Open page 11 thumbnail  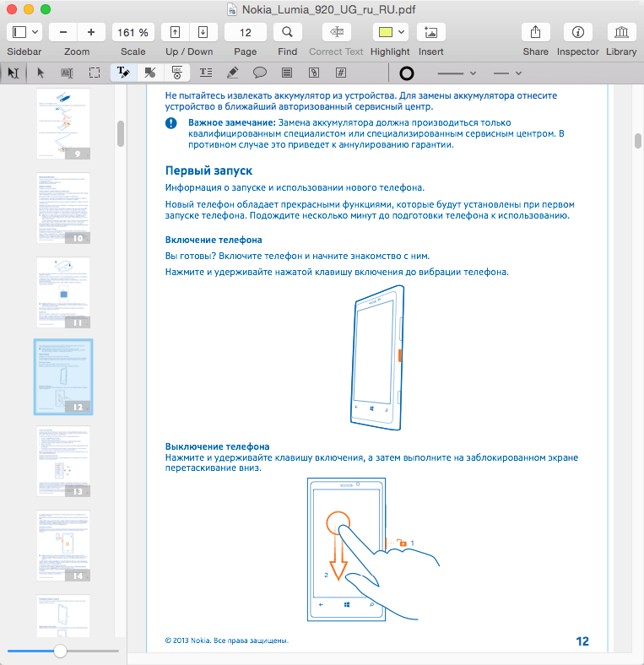[63, 292]
